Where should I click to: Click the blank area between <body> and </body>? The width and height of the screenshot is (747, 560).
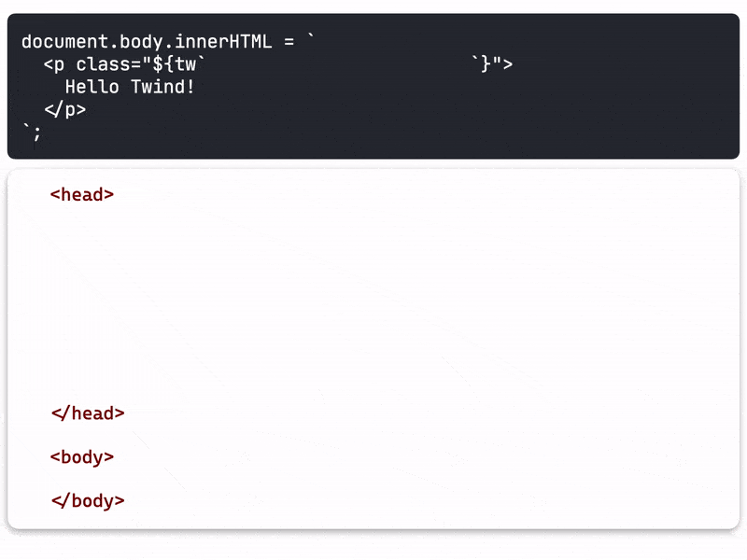[x=373, y=479]
